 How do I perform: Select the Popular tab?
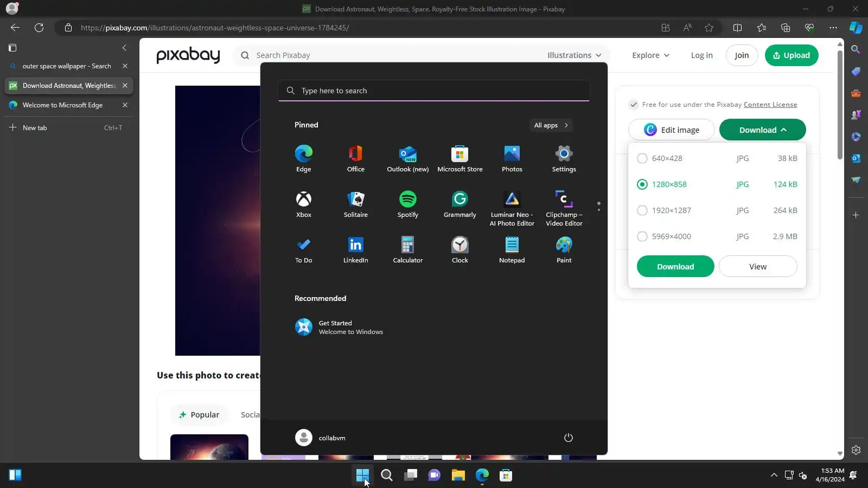pos(199,415)
